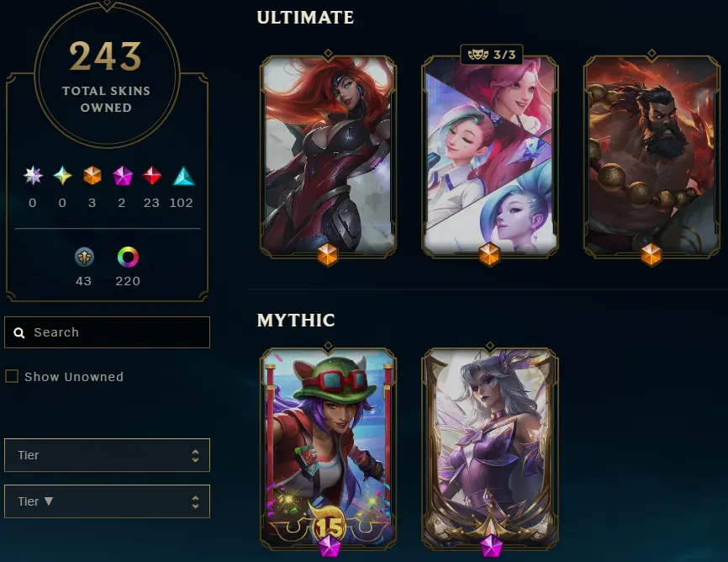This screenshot has height=562, width=728.
Task: Open the bearded Udyr ultimate skin card
Action: [652, 156]
